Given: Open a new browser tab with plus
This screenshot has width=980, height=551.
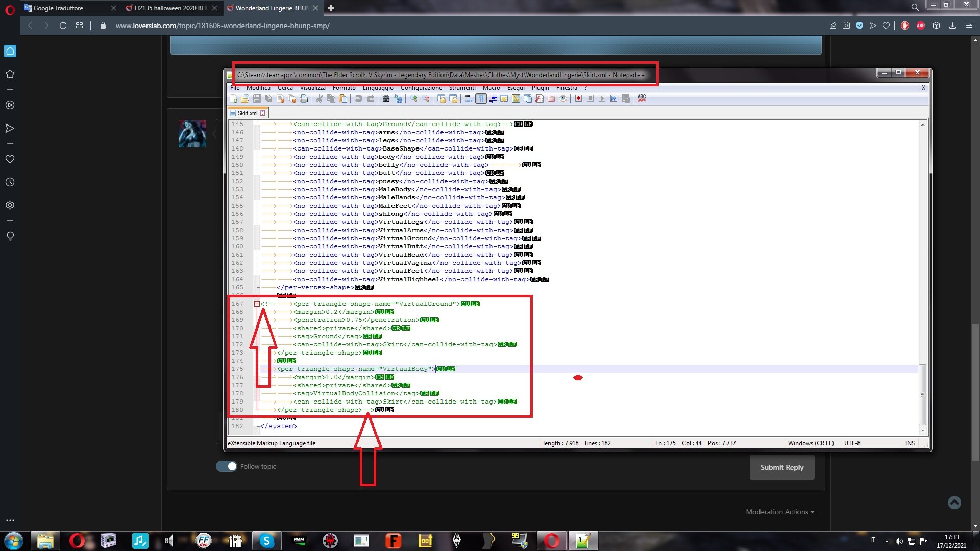Looking at the screenshot, I should (x=331, y=8).
